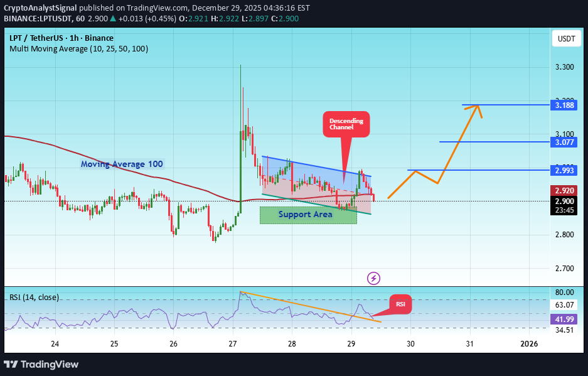The image size is (588, 376).
Task: Click the TradingView.com text in the header
Action: point(158,8)
